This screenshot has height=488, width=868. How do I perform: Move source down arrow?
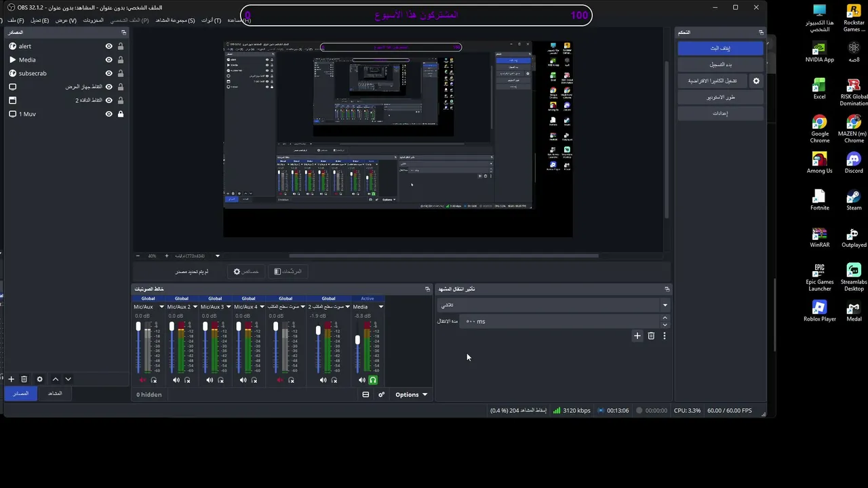(x=68, y=379)
